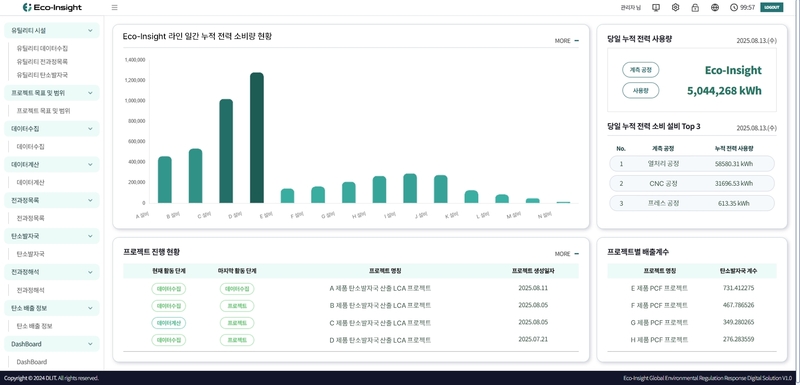Click the minus icon beside chart MORE

click(577, 41)
